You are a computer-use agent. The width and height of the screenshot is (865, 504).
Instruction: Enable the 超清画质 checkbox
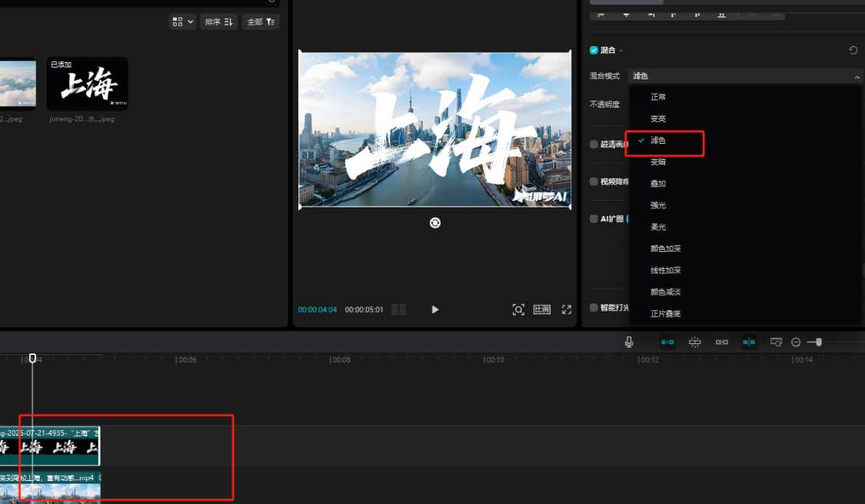point(593,144)
